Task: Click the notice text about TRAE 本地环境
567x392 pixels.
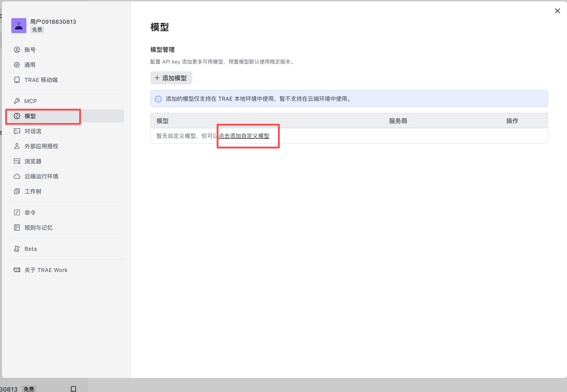Action: [x=259, y=99]
